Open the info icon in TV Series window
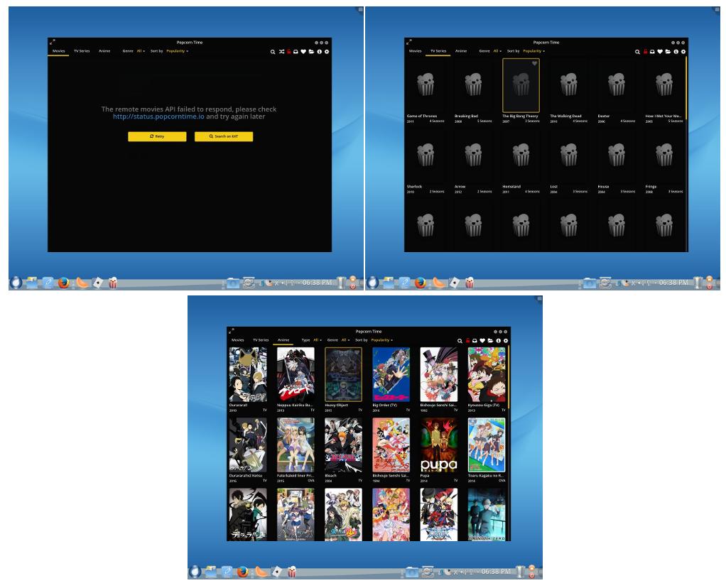 pyautogui.click(x=676, y=52)
